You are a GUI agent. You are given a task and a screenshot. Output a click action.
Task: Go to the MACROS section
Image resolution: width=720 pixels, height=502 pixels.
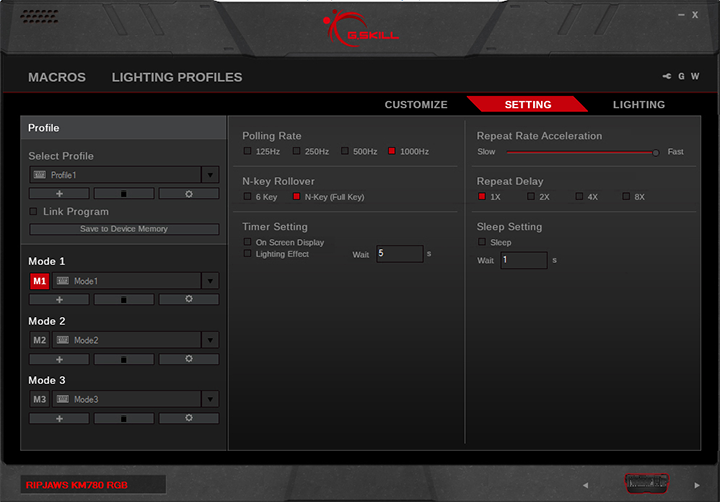pyautogui.click(x=57, y=77)
